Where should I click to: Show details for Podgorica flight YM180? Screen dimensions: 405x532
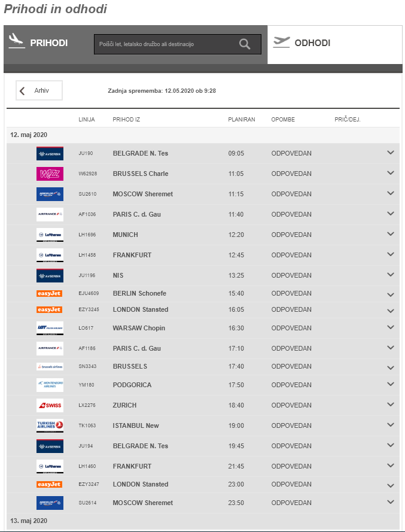click(391, 384)
